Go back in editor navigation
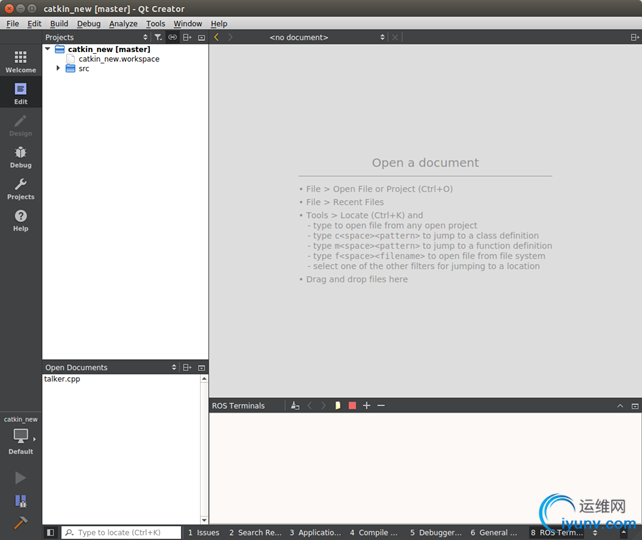The width and height of the screenshot is (642, 540). click(x=217, y=37)
